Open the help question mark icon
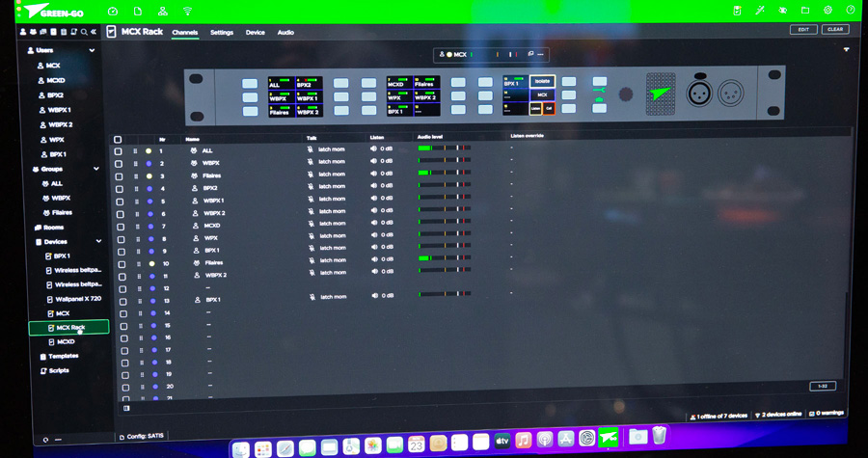This screenshot has height=458, width=868. (851, 10)
